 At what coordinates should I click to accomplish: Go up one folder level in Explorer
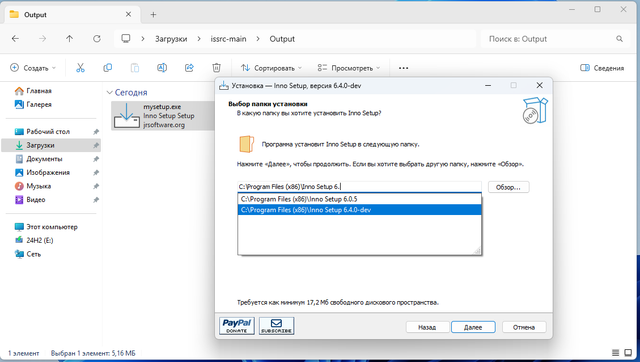[x=69, y=39]
